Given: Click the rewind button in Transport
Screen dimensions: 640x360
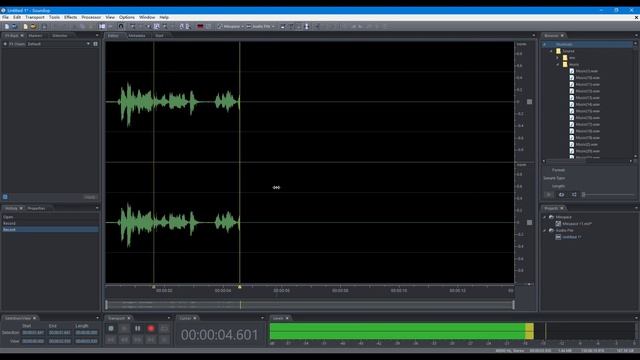Looking at the screenshot, I should coord(124,340).
